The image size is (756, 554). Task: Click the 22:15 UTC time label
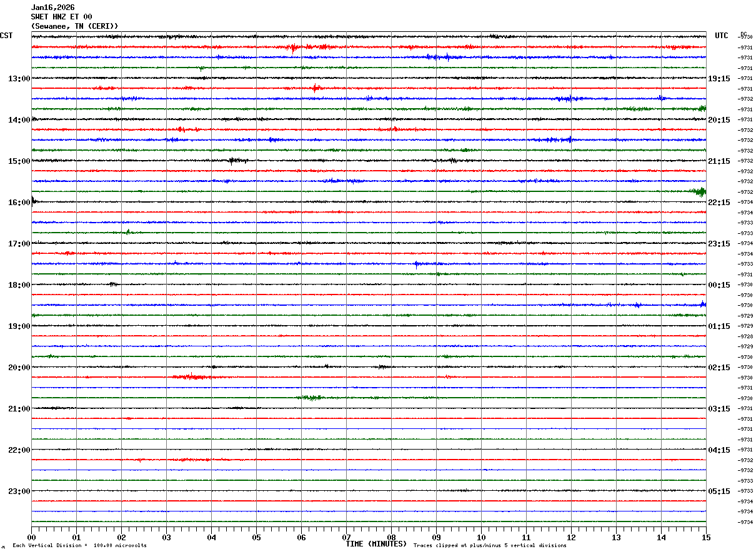[719, 203]
